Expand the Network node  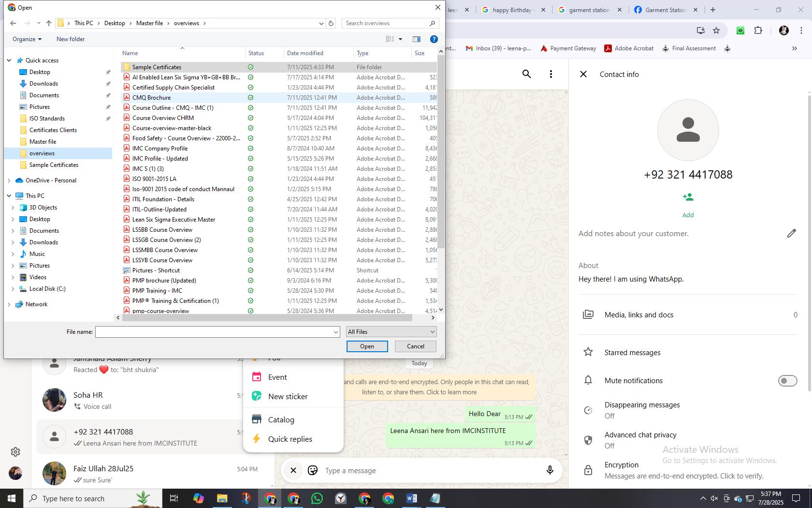(9, 304)
